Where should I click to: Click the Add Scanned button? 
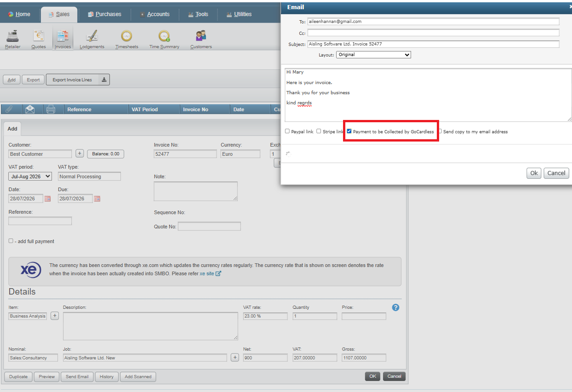(x=138, y=376)
